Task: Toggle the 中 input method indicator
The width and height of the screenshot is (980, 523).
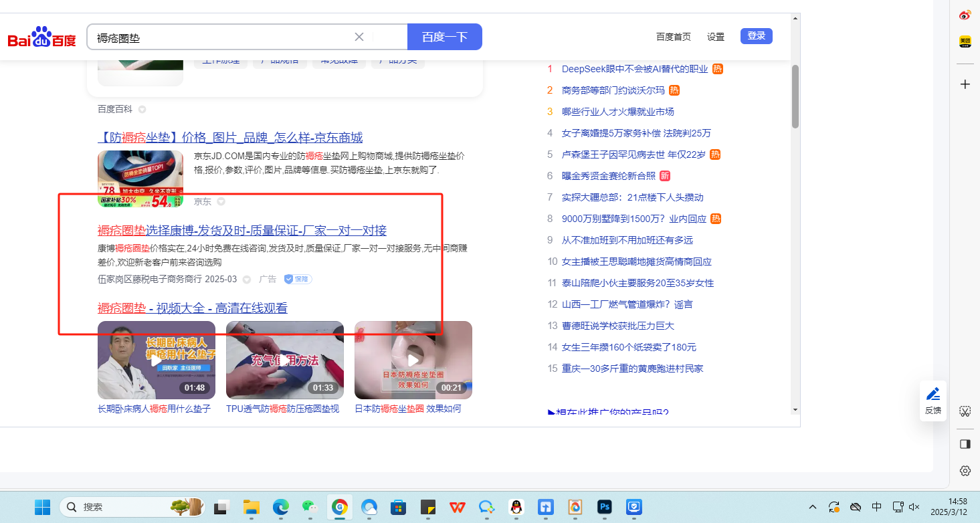Action: pos(877,507)
